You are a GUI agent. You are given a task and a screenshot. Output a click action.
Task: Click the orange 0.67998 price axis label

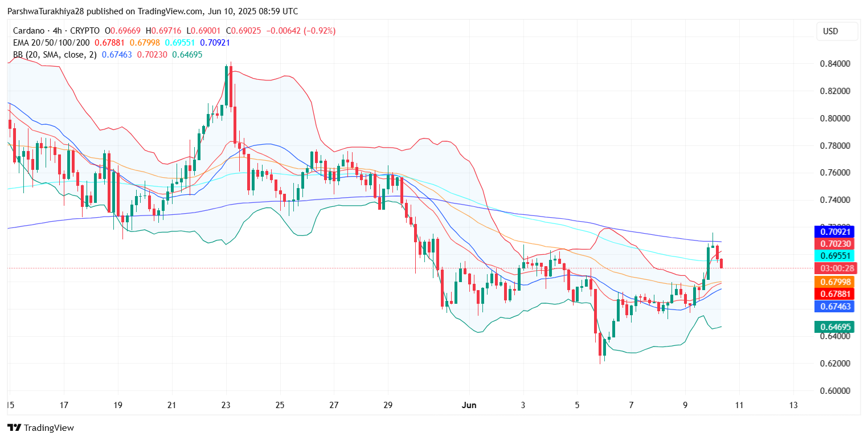[836, 282]
